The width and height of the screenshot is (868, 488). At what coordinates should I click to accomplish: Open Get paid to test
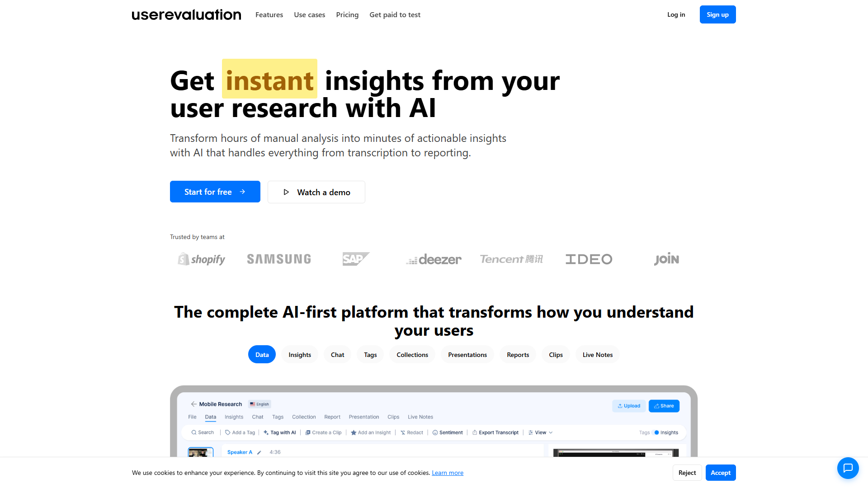click(395, 14)
